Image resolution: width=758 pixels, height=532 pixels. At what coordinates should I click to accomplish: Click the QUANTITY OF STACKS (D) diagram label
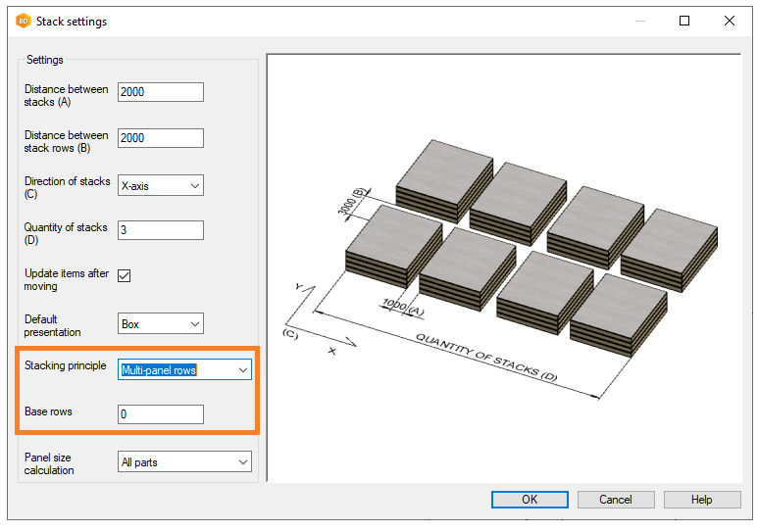coord(486,357)
